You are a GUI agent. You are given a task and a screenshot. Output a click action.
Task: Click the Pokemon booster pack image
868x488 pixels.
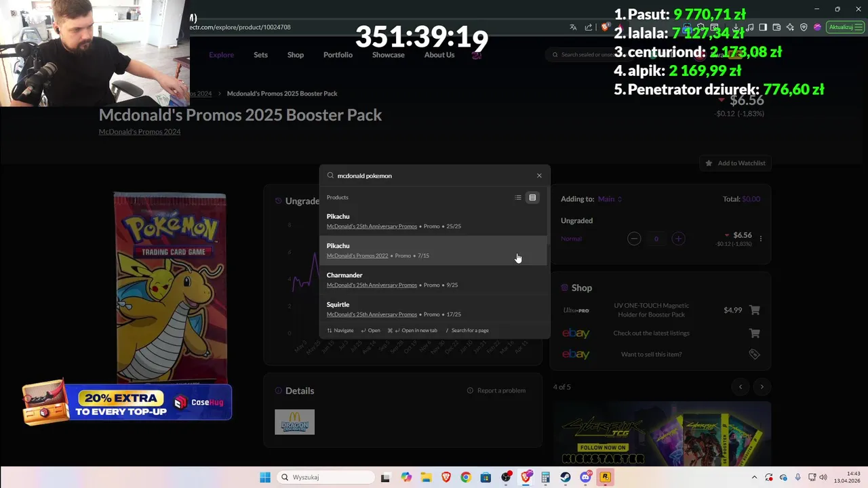tap(170, 287)
